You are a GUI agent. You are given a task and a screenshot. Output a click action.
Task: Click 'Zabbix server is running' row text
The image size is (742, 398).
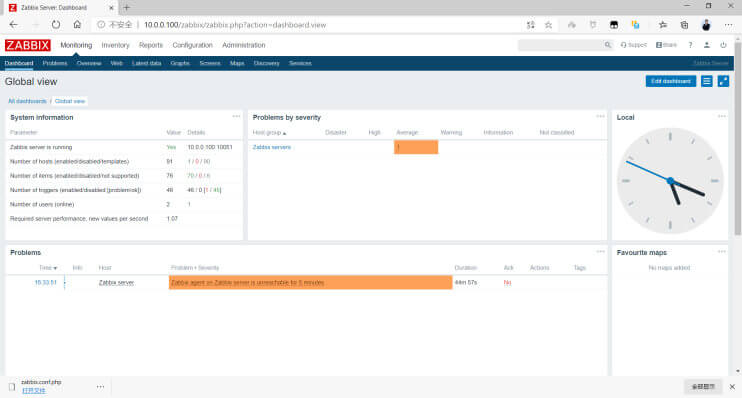[x=41, y=147]
